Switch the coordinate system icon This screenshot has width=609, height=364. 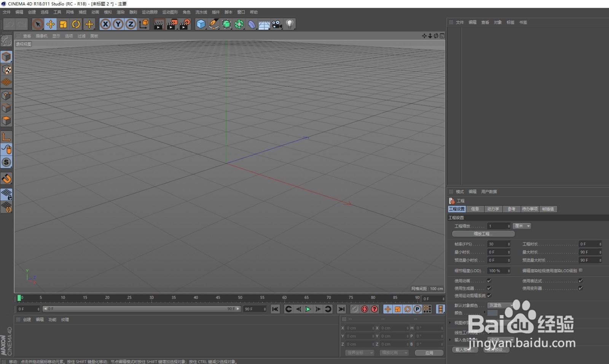click(x=144, y=24)
